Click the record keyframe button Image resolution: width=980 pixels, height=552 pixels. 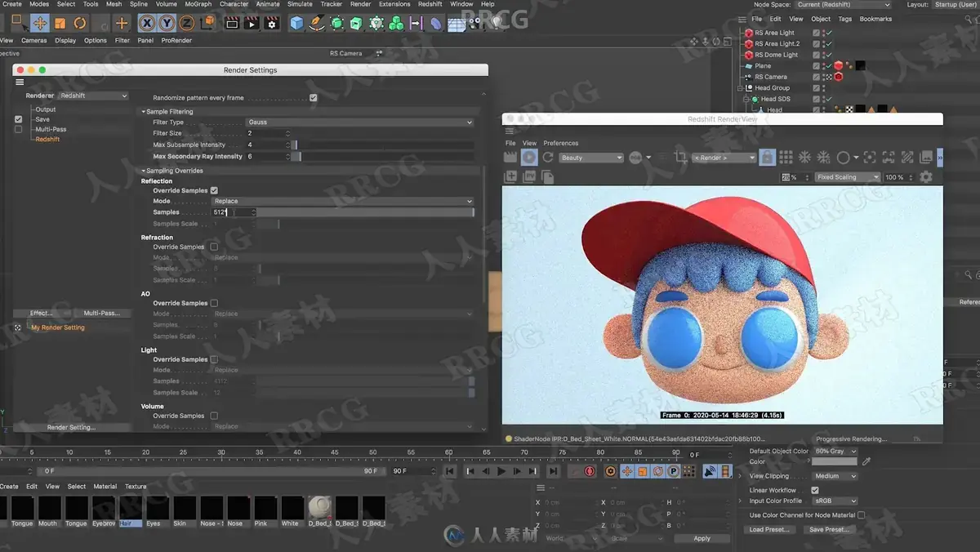tap(590, 471)
